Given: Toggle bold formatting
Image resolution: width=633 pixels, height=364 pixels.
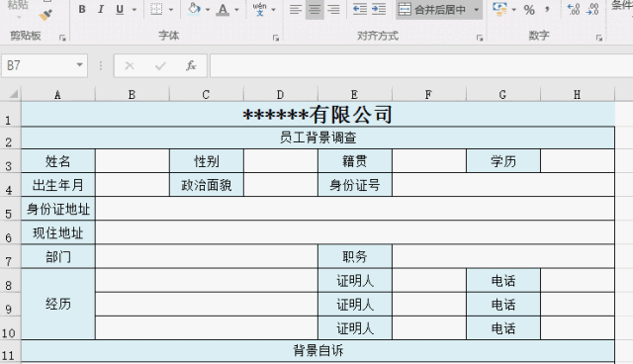Looking at the screenshot, I should coord(82,9).
